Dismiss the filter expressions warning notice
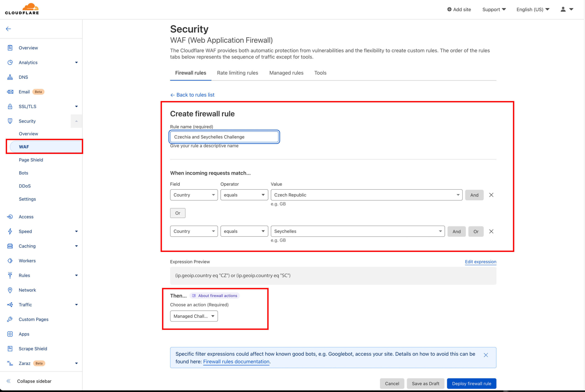The height and width of the screenshot is (392, 585). (486, 355)
